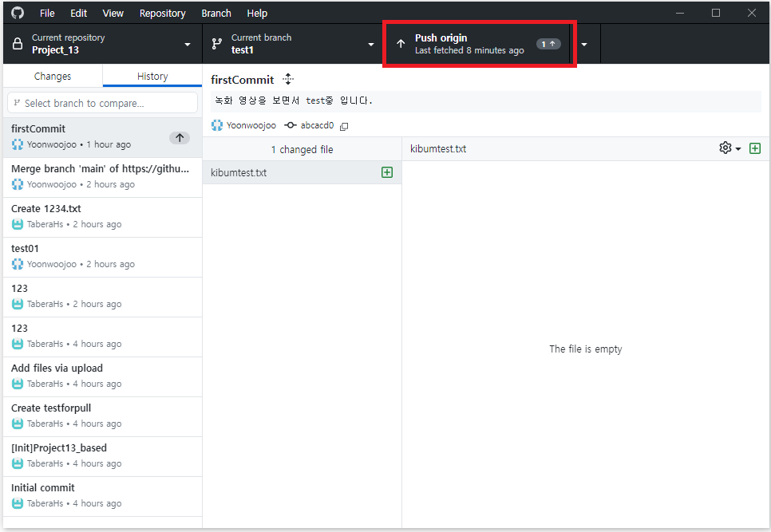Click the kibumtest.txt diff header filename

pyautogui.click(x=438, y=149)
